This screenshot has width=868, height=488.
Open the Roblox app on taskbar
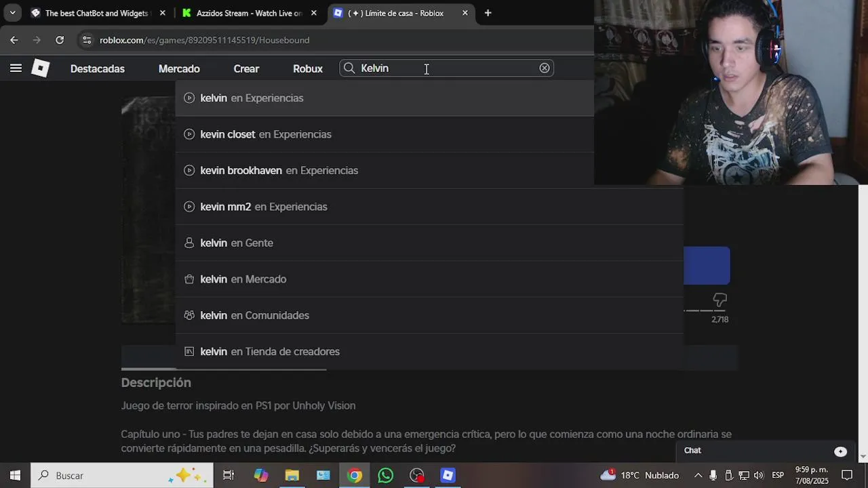point(448,475)
